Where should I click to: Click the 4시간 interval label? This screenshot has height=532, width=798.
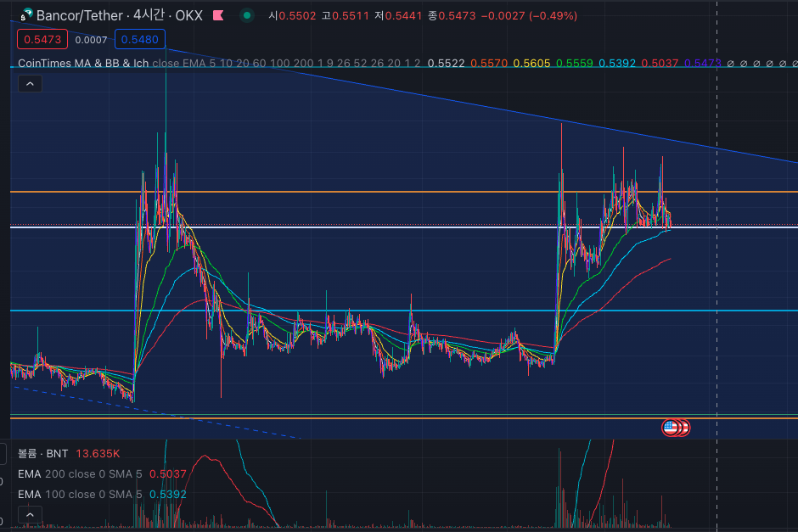[x=149, y=15]
